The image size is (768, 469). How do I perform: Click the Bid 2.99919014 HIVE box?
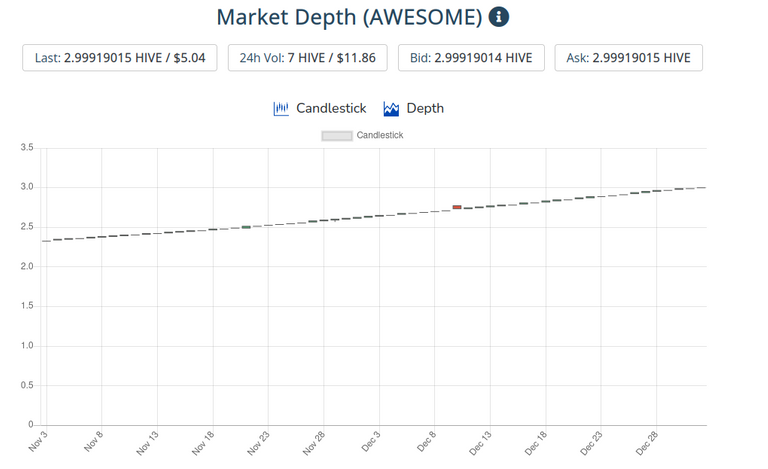[471, 58]
